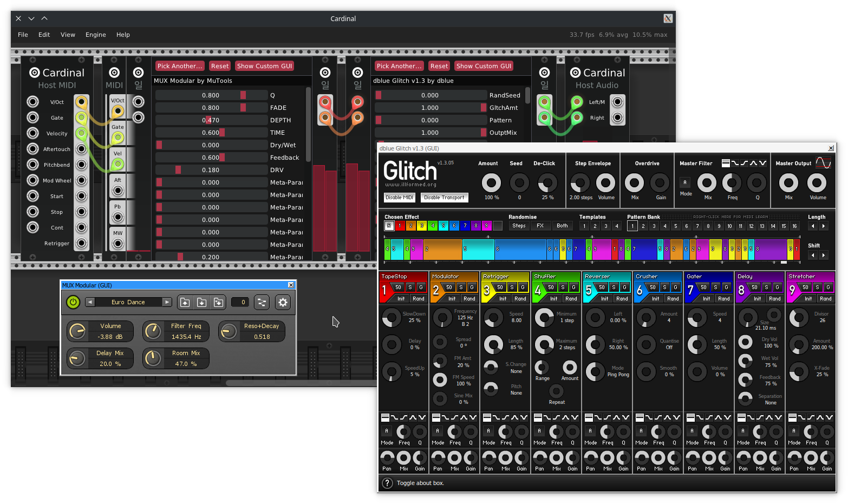Open the MUX Modular routing graph icon
848x504 pixels.
point(262,302)
